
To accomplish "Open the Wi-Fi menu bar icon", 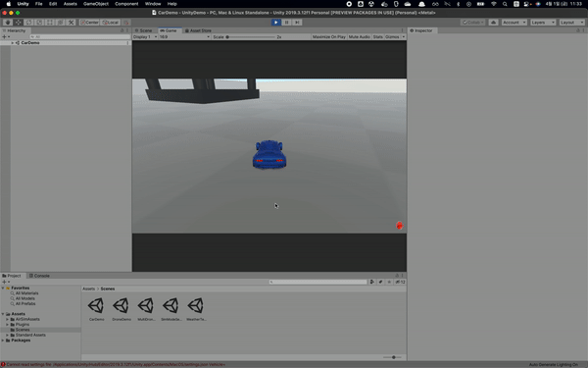I will [494, 4].
